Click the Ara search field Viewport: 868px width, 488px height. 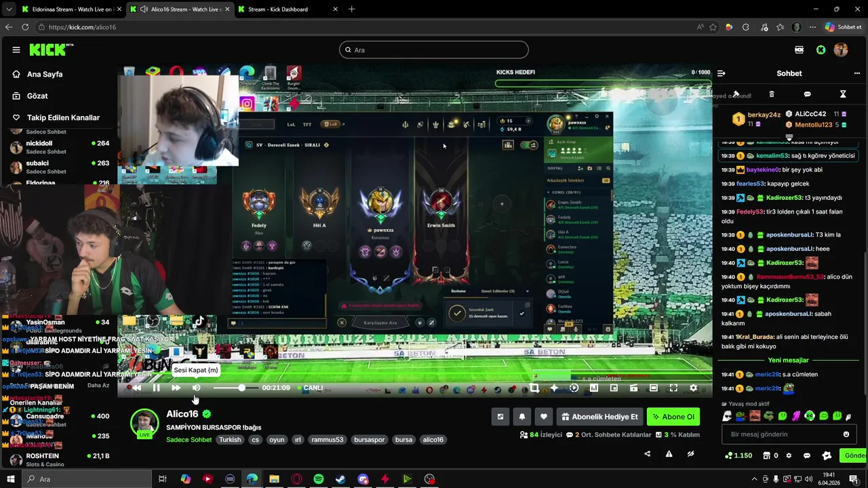point(433,49)
